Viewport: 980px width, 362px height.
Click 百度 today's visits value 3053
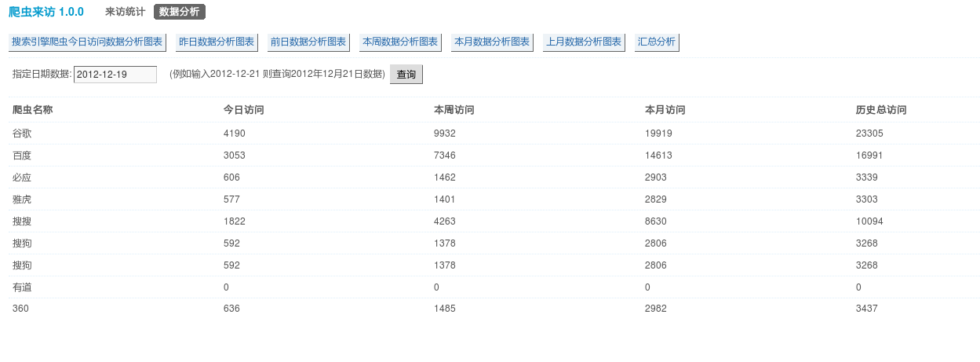pyautogui.click(x=235, y=155)
